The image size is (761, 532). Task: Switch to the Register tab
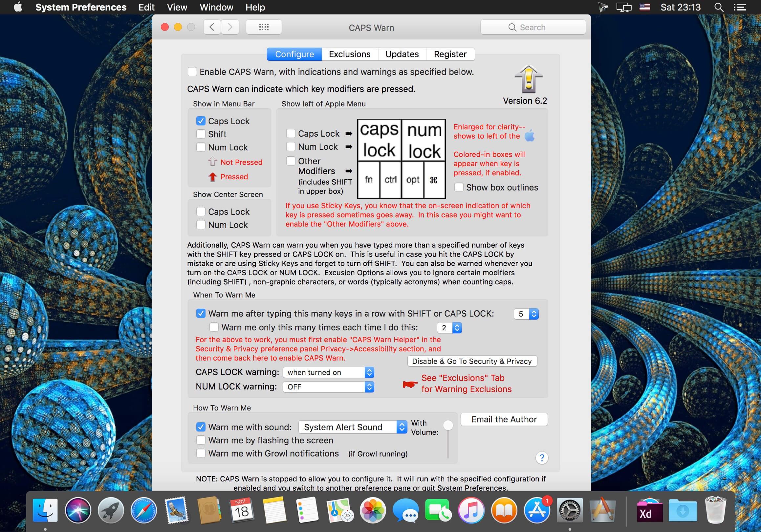[450, 54]
